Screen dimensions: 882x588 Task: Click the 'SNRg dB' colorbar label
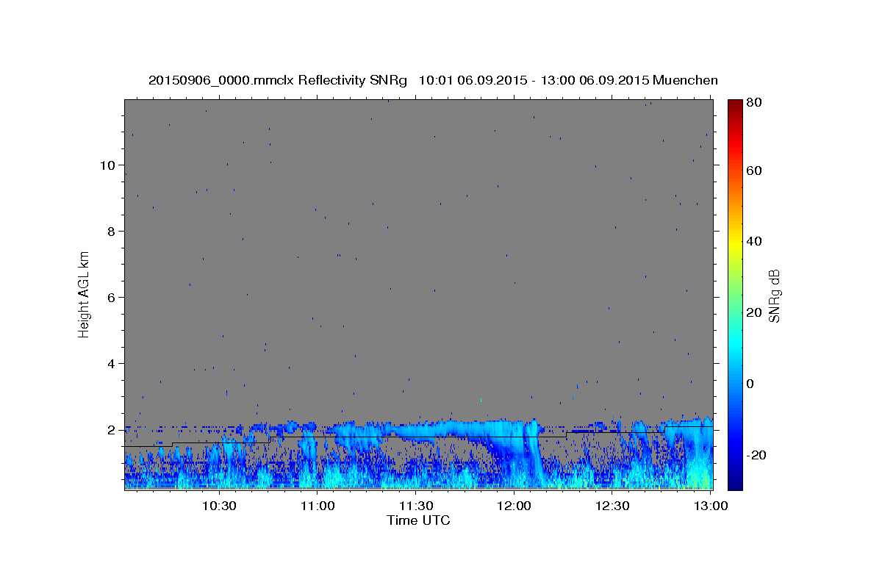click(x=774, y=295)
